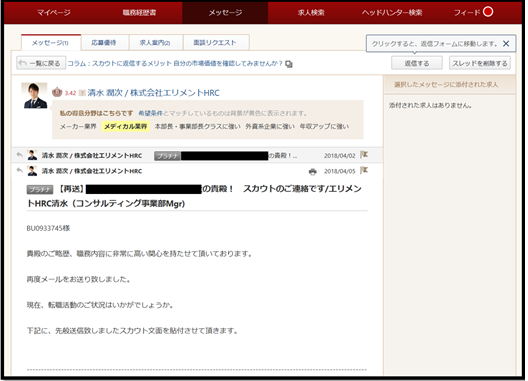Viewport: 528px width, 381px height.
Task: Open the マイページ menu item
Action: click(x=54, y=12)
